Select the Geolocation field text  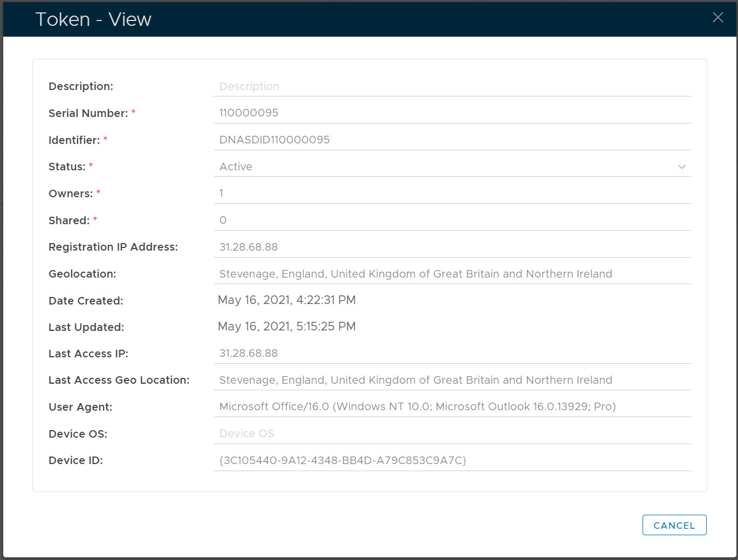click(x=415, y=274)
